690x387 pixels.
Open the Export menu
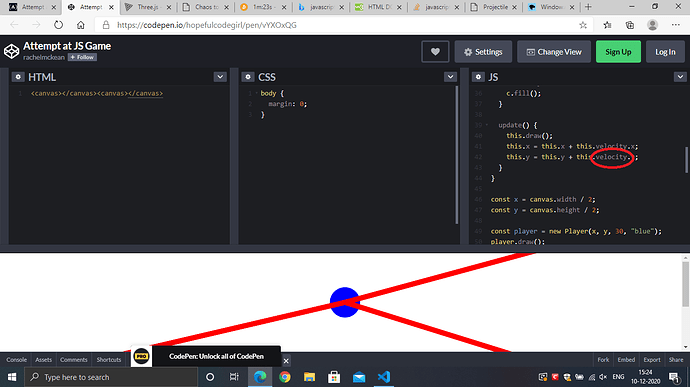tap(652, 360)
